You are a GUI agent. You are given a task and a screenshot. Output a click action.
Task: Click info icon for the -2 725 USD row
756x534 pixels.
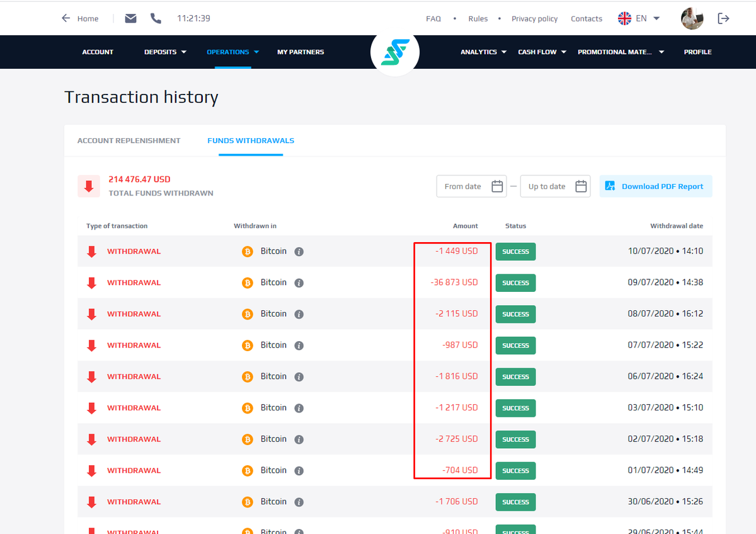299,439
